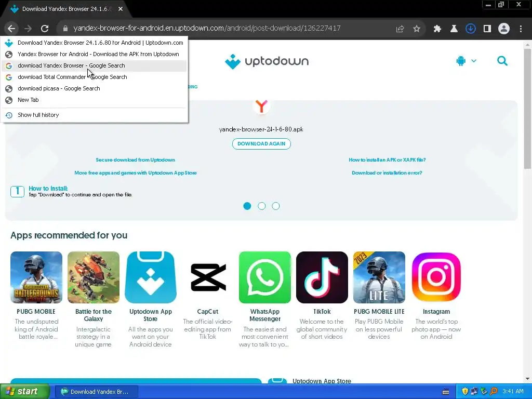Click the 'CapCut' app title text
The height and width of the screenshot is (399, 532).
(x=208, y=312)
